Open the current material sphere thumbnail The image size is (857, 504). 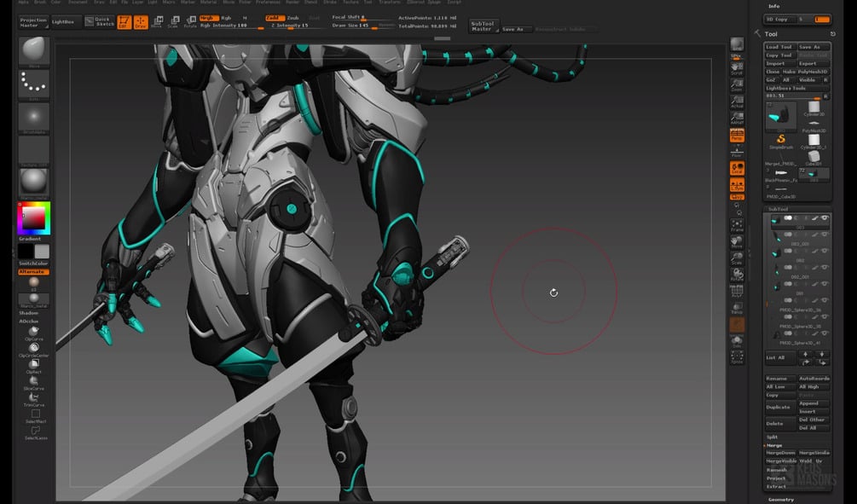point(34,182)
